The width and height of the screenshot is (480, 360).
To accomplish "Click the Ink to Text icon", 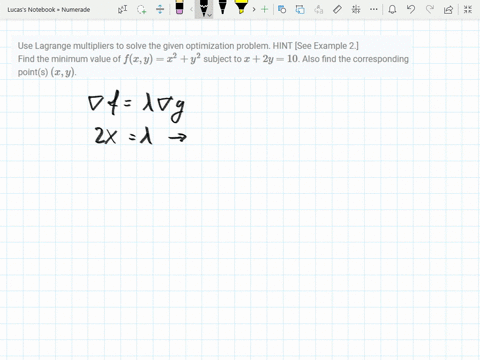I will tap(319, 9).
